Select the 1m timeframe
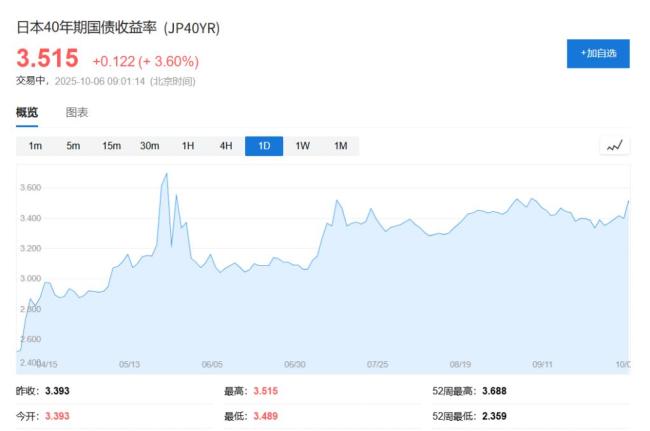Image resolution: width=650 pixels, height=431 pixels. (x=35, y=146)
